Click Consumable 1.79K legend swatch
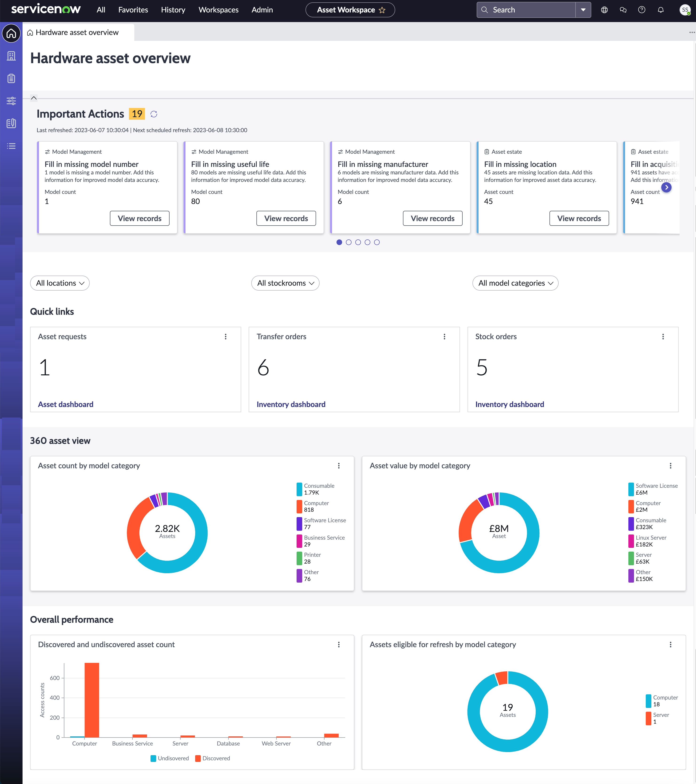Viewport: 696px width, 784px height. 299,489
